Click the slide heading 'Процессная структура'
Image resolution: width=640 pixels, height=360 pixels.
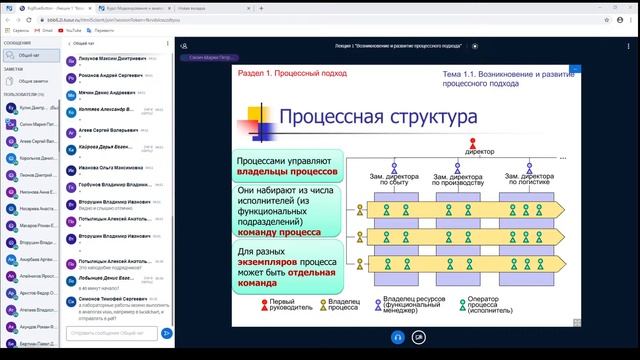(x=378, y=116)
